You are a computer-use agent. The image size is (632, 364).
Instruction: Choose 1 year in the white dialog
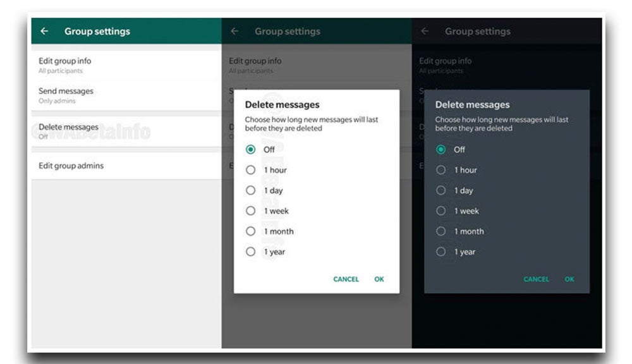click(x=251, y=252)
